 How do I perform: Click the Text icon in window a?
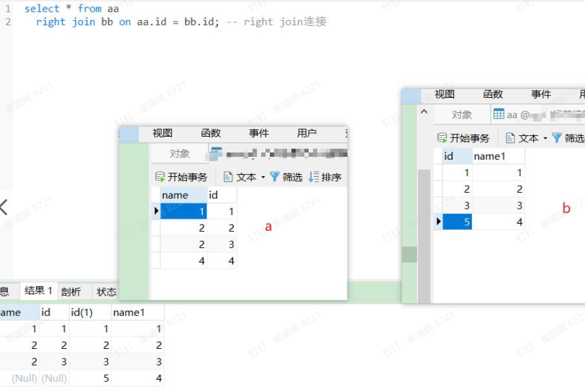coord(227,177)
